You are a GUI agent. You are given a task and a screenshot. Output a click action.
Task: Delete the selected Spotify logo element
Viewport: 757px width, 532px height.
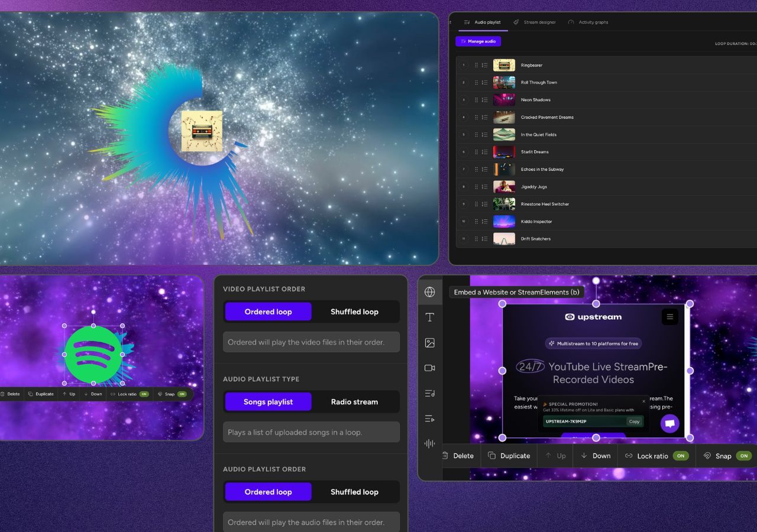pos(11,394)
